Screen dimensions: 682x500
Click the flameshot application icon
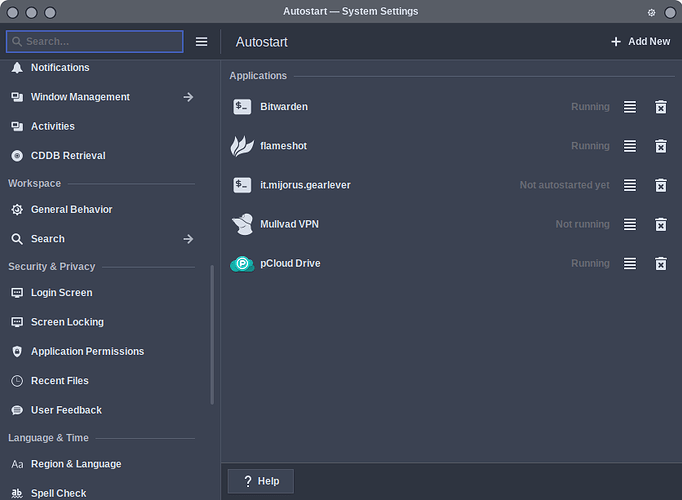point(242,146)
